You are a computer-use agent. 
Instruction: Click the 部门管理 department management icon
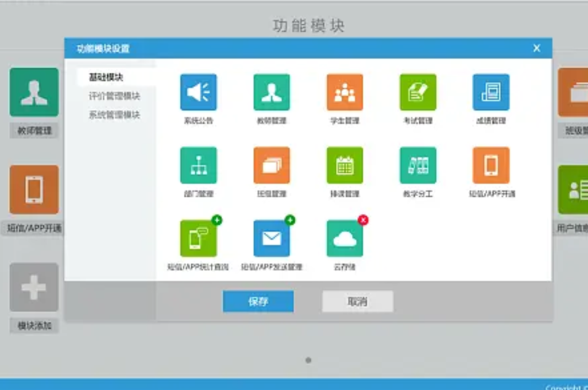tap(198, 165)
